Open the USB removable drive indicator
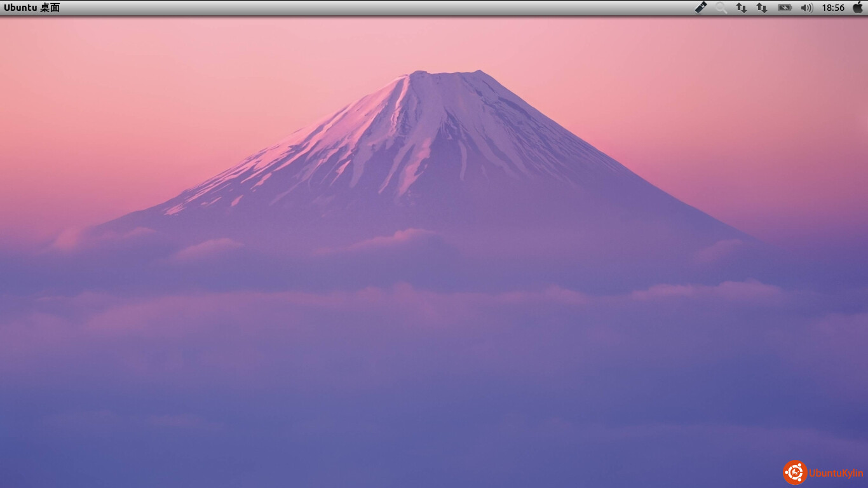 pos(701,8)
